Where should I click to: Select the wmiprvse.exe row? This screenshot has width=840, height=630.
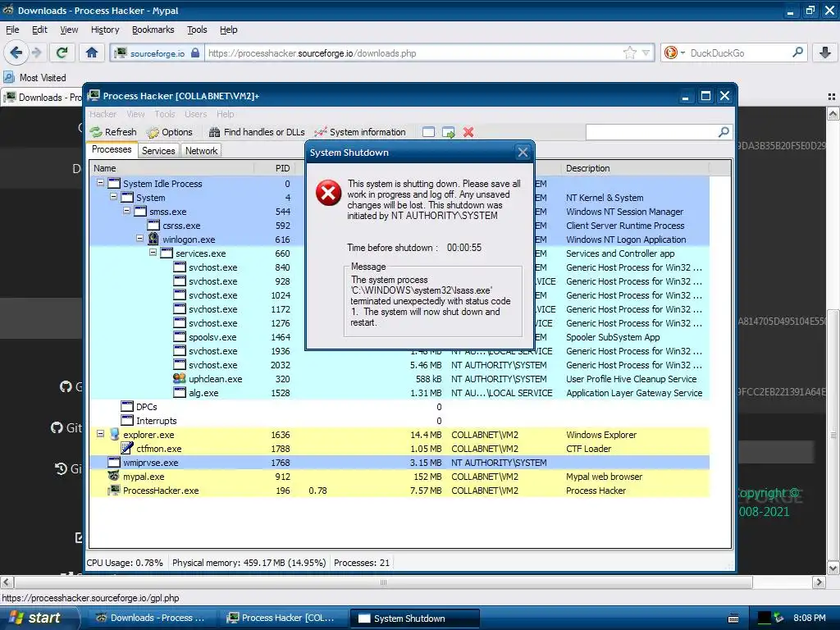[399, 463]
